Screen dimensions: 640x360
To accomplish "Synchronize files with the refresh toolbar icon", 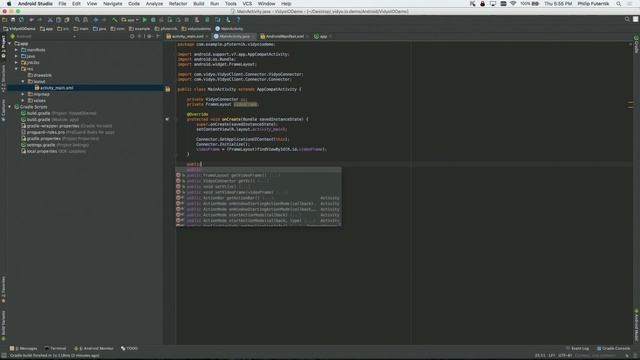I will coord(21,20).
